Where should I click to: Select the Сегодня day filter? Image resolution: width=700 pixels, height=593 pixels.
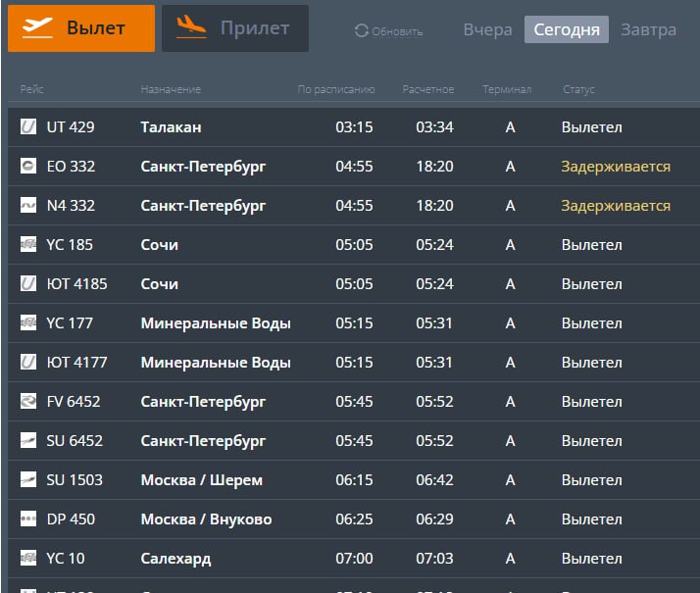[567, 29]
